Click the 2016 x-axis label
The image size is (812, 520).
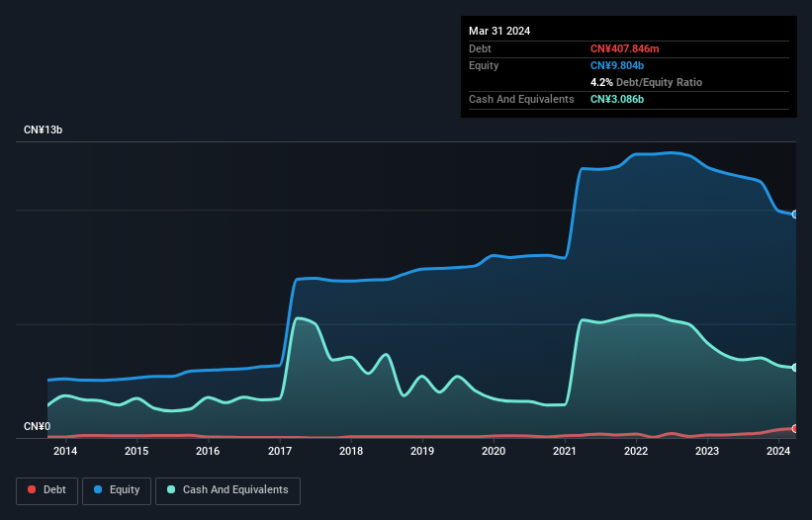(208, 451)
